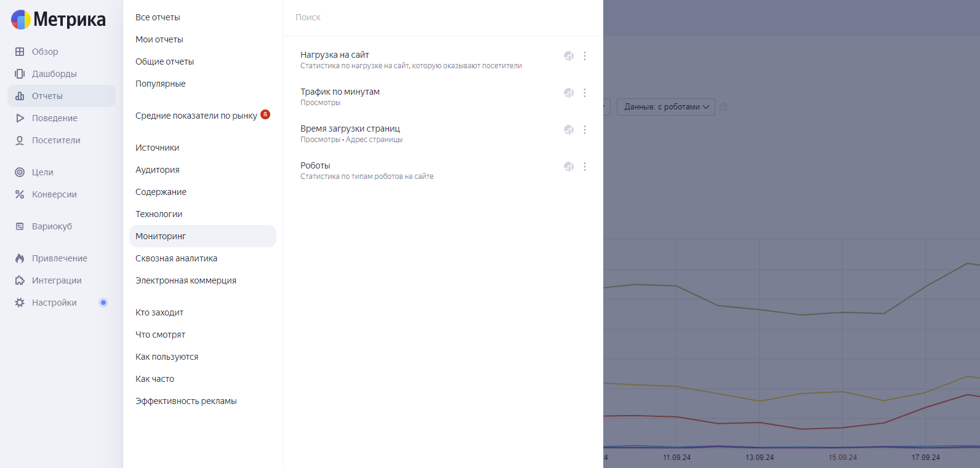Click the Метрика logo
Screen dimensions: 980x468
58,20
